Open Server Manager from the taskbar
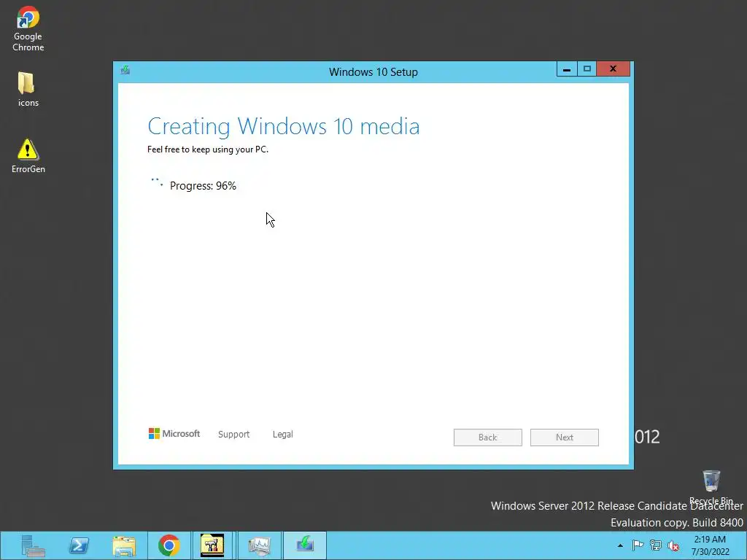Screen dimensions: 747x560 33,545
